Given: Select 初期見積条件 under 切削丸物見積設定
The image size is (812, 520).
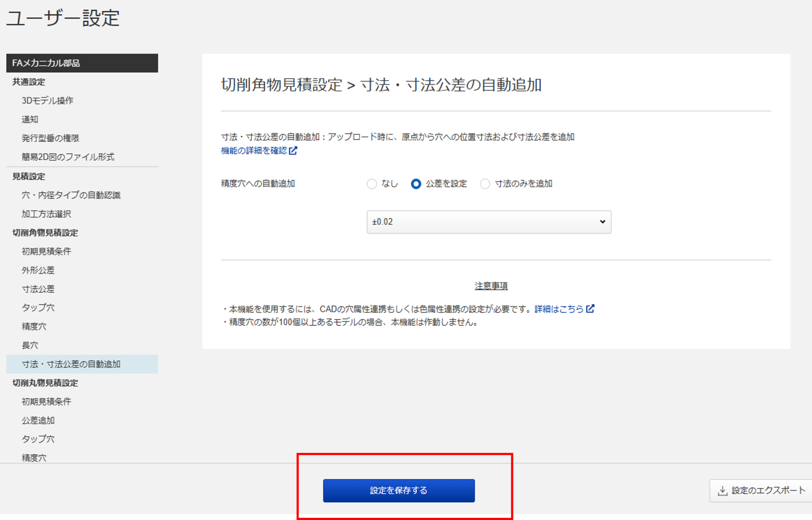Looking at the screenshot, I should tap(47, 402).
